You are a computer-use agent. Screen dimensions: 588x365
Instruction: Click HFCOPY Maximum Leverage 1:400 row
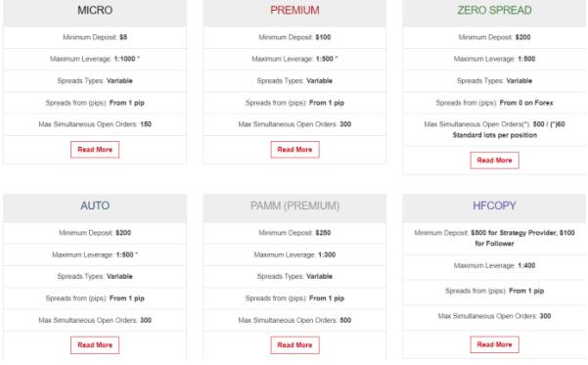click(494, 265)
